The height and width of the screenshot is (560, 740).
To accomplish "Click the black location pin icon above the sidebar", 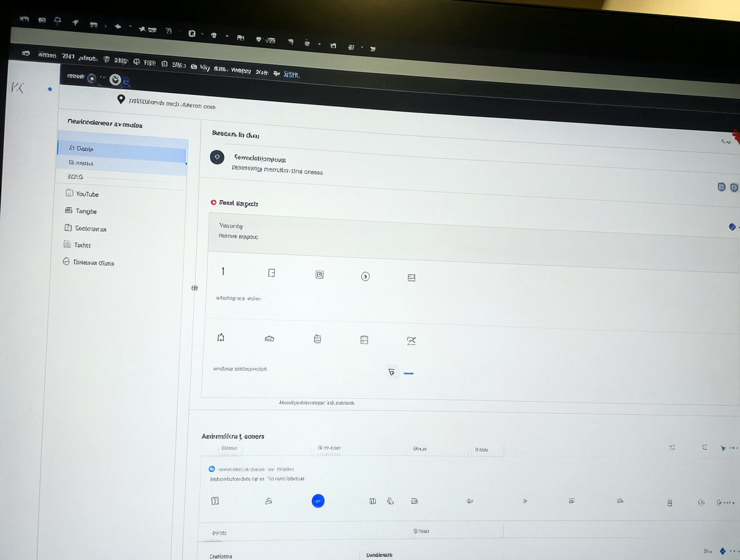I will coord(121,99).
